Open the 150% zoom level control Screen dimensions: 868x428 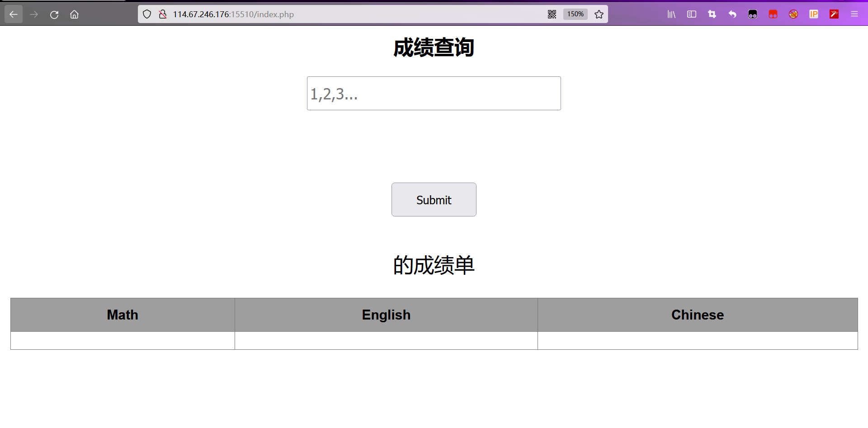click(575, 14)
